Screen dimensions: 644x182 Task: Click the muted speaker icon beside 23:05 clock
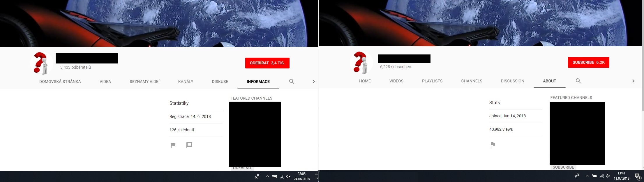coord(288,176)
